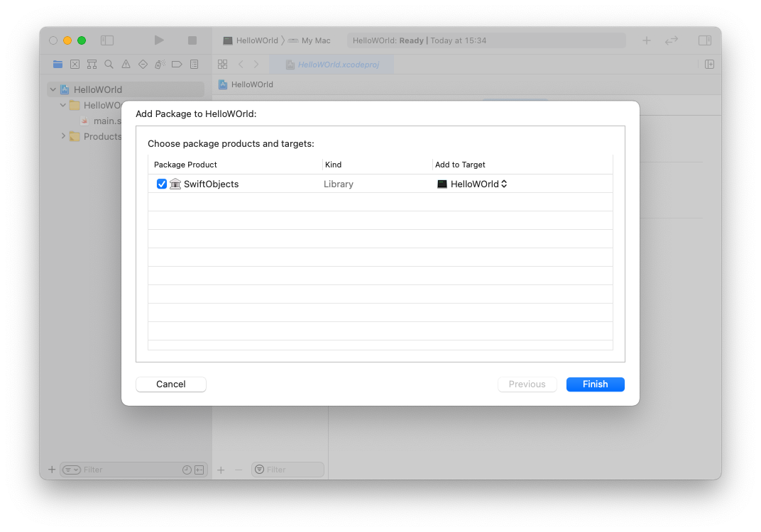761x532 pixels.
Task: Open the Report navigator
Action: pyautogui.click(x=194, y=64)
